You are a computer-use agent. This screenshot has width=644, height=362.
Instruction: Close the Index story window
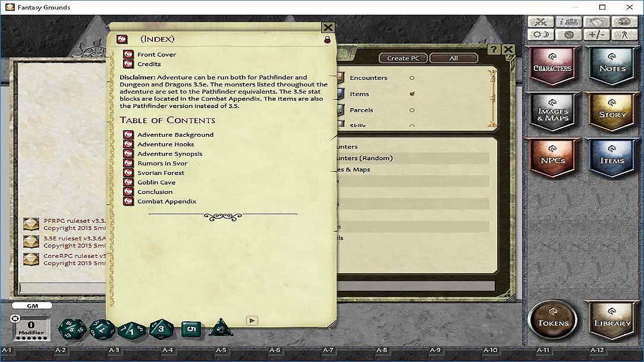point(328,28)
